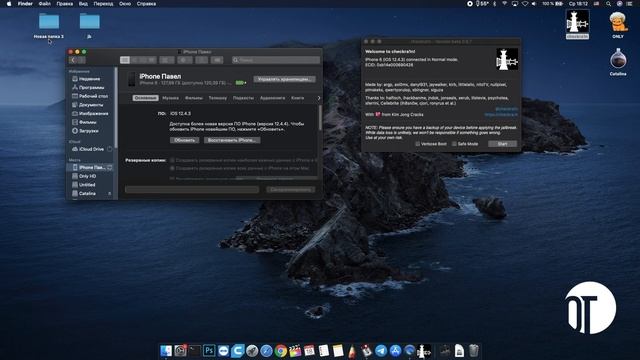Click the Восстановить iPhone button

click(x=232, y=140)
